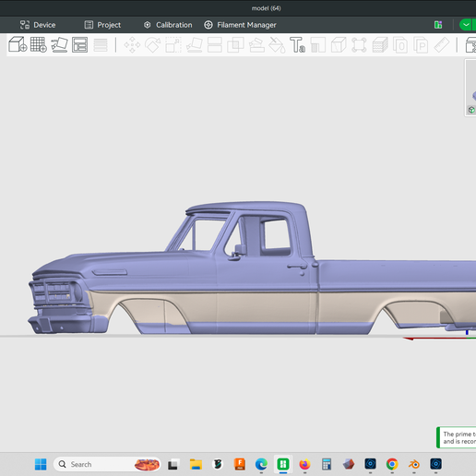Viewport: 476px width, 476px height.
Task: Select the Rotate gizmo tool
Action: [153, 45]
